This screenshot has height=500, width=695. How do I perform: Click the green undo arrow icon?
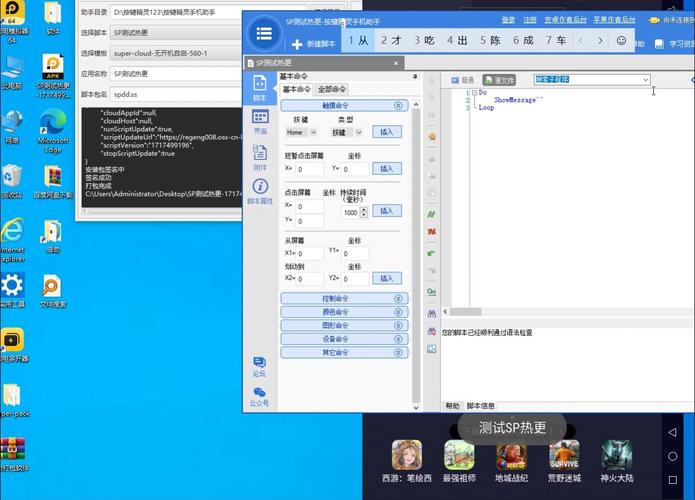[x=432, y=253]
